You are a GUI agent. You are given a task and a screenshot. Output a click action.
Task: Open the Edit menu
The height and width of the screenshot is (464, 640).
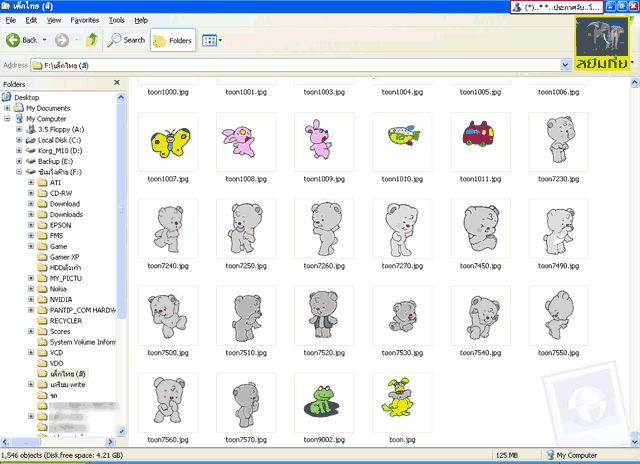pyautogui.click(x=31, y=20)
